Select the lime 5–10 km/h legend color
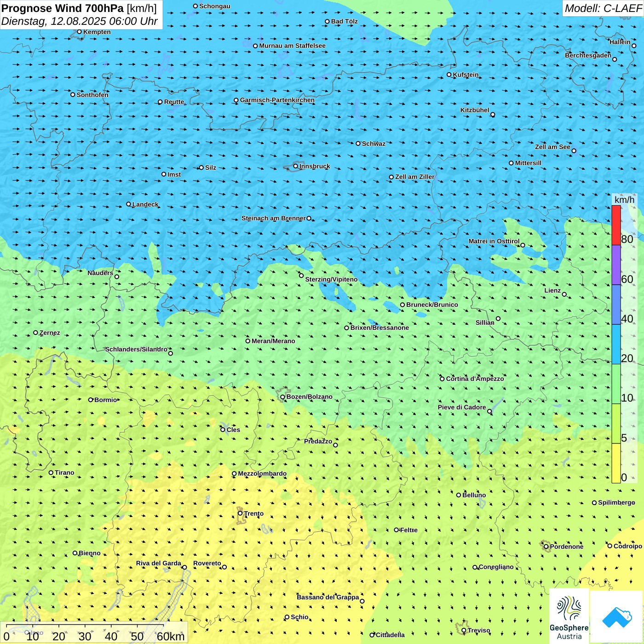This screenshot has width=644, height=644. pos(616,424)
